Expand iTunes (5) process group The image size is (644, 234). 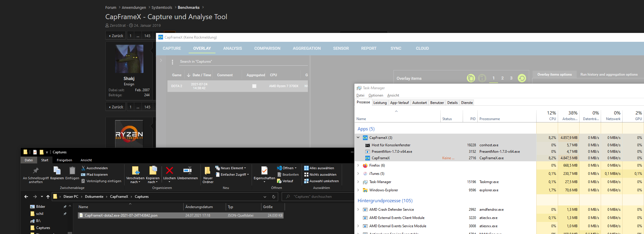point(358,174)
